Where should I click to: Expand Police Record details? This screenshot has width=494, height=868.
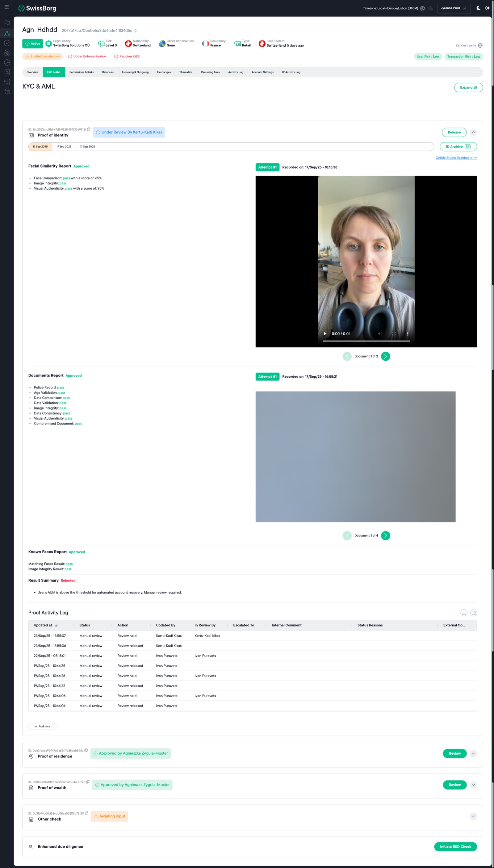(x=30, y=388)
